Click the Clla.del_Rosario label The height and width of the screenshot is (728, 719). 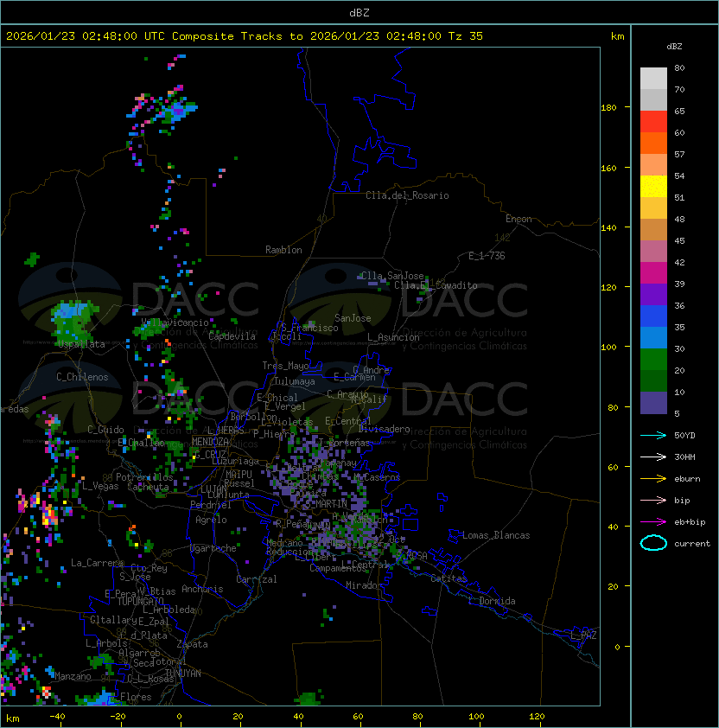point(407,195)
